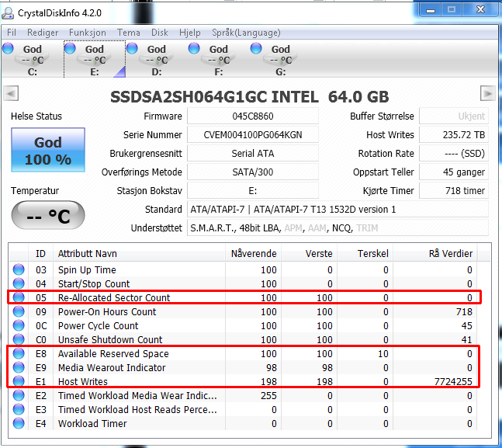This screenshot has width=502, height=448.
Task: Click the Understøttet features field
Action: [338, 227]
